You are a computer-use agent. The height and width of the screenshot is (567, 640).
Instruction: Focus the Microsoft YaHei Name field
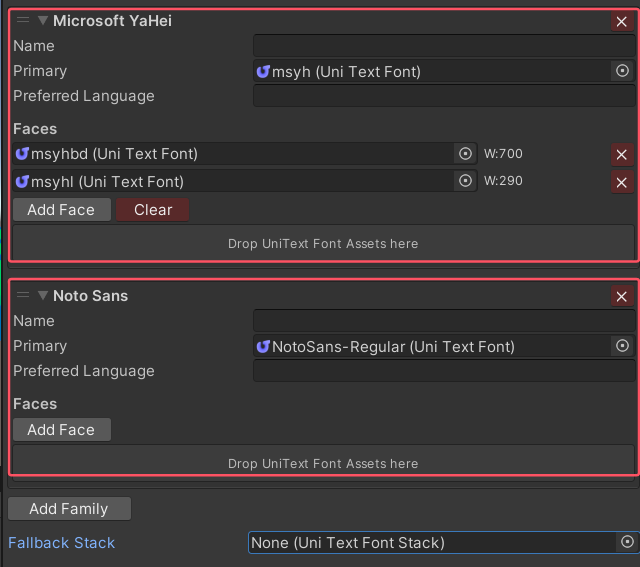[x=444, y=46]
